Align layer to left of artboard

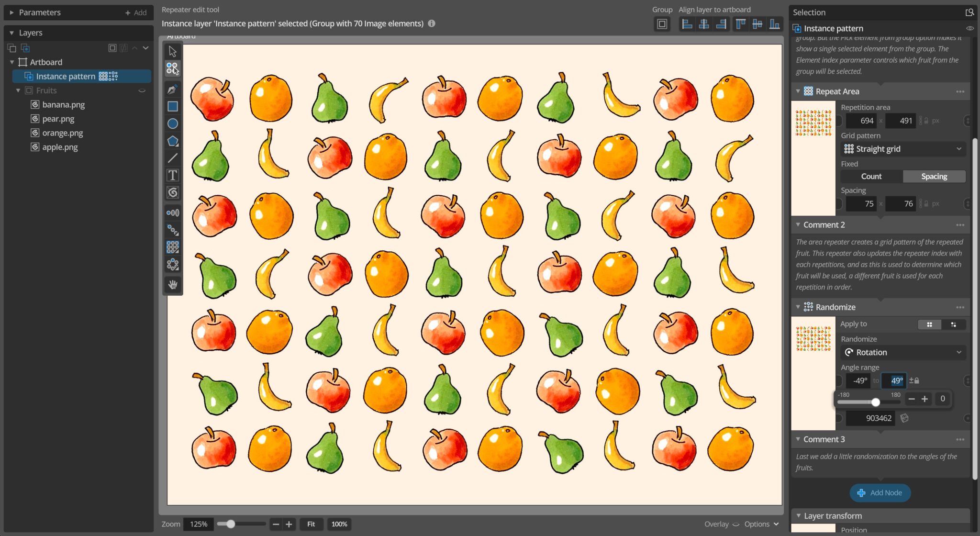tap(687, 23)
